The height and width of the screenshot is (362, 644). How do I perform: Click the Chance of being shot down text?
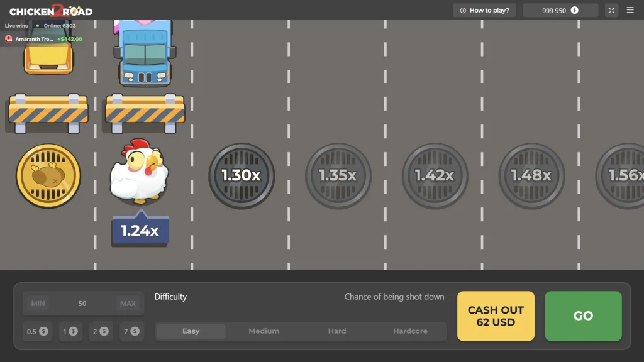(x=394, y=297)
